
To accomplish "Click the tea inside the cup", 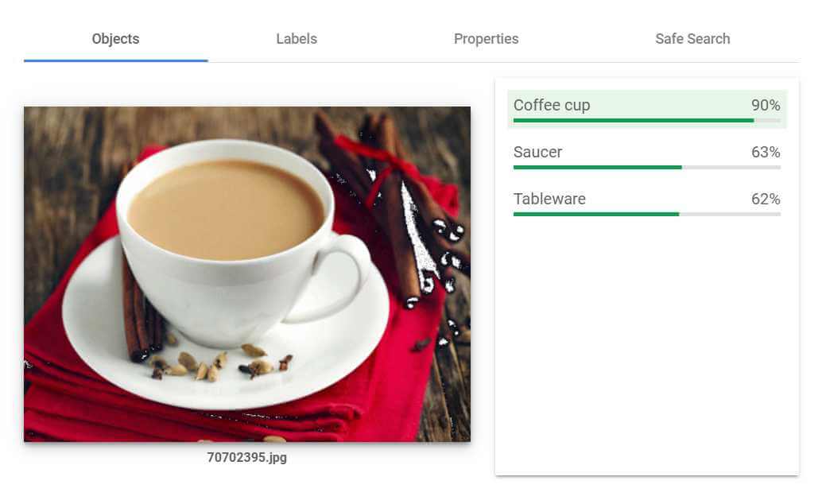I will click(226, 210).
